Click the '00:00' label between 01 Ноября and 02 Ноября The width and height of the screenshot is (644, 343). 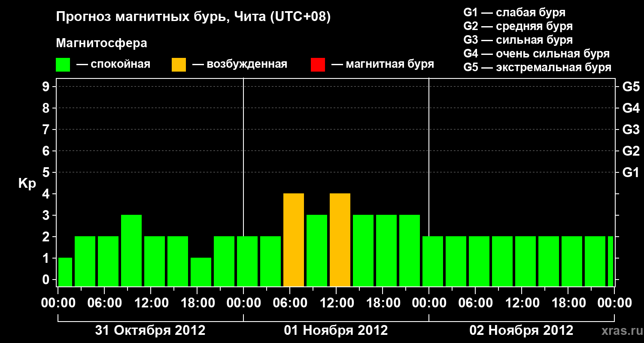(x=429, y=303)
